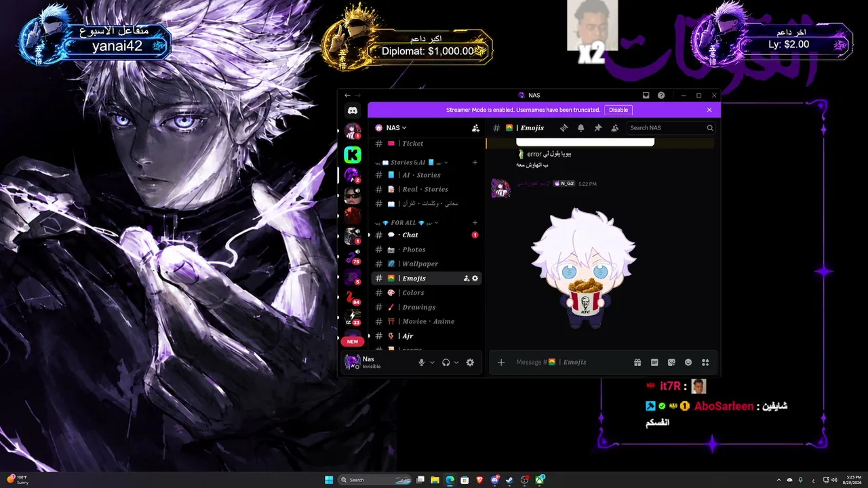868x488 pixels.
Task: Open the server icon with 84 badge
Action: [x=353, y=298]
